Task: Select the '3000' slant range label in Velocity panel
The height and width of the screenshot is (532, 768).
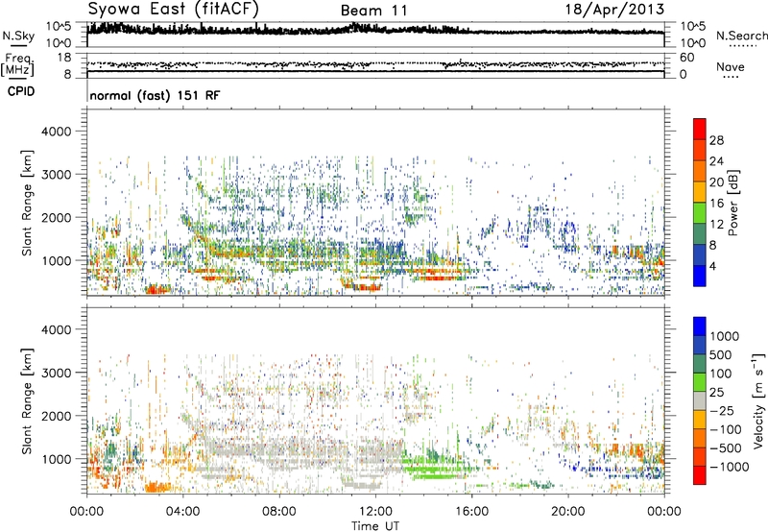Action: tap(56, 373)
